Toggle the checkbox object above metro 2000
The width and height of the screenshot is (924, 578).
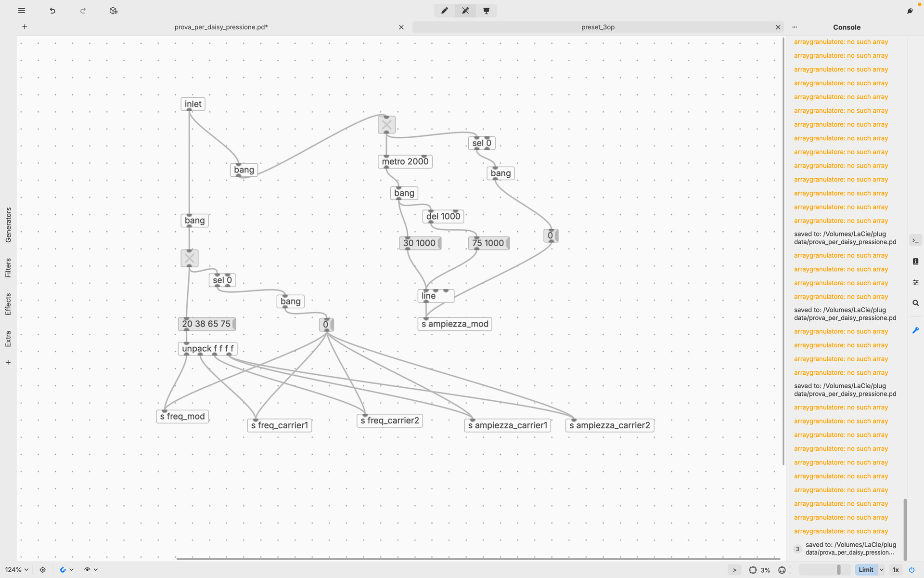[386, 125]
